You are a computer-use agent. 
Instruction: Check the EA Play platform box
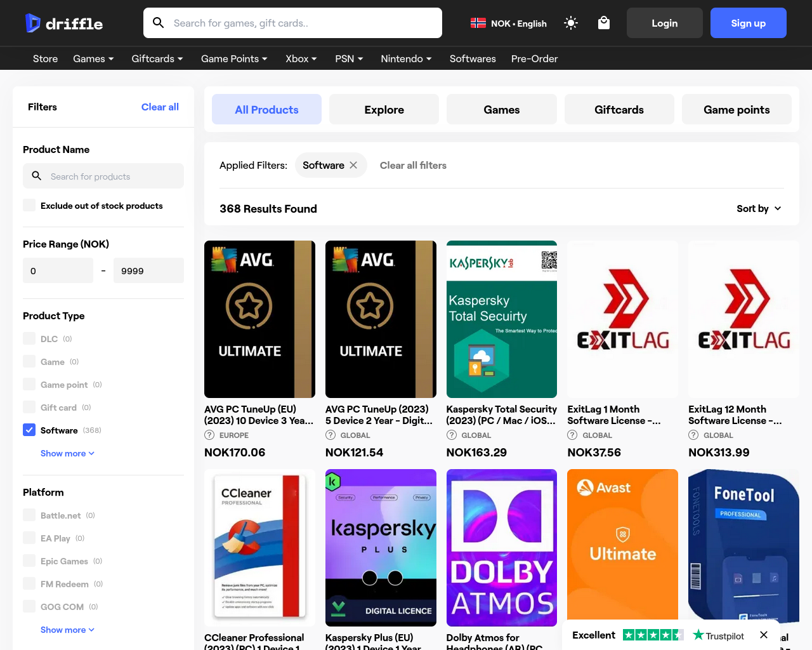pyautogui.click(x=29, y=538)
